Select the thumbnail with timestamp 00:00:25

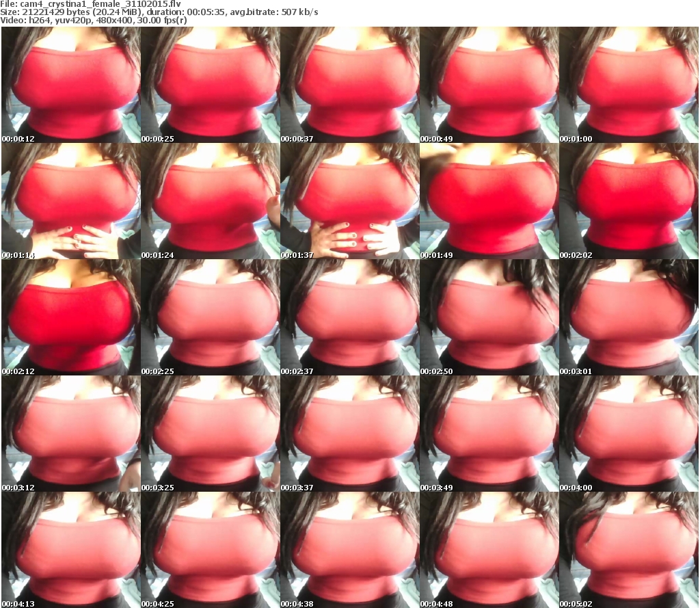[x=211, y=85]
